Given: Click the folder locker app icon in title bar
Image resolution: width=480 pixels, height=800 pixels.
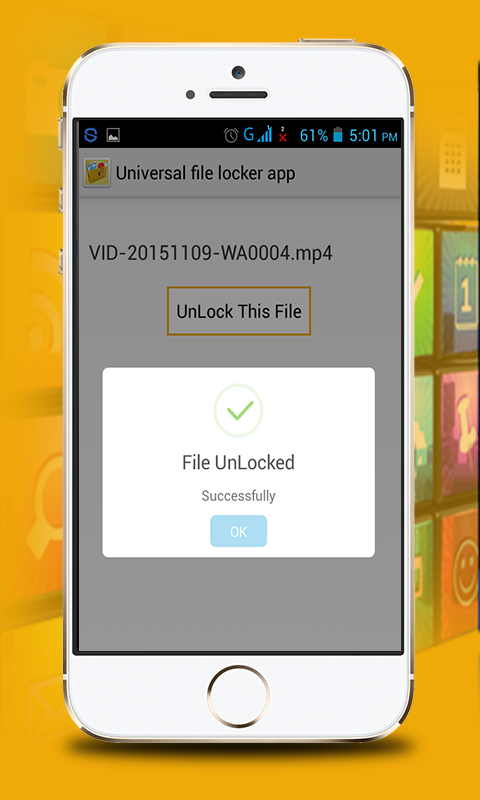Looking at the screenshot, I should (97, 173).
